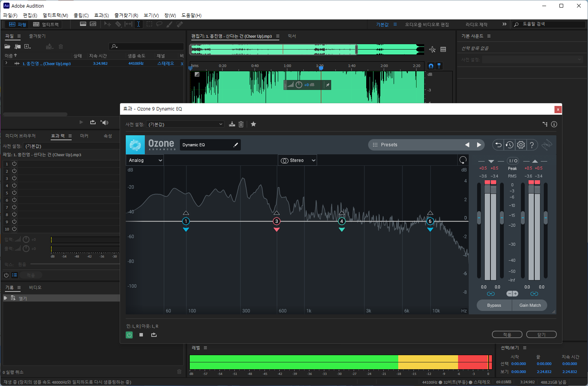The image size is (588, 386).
Task: Mark the effect as favorite star
Action: click(253, 124)
